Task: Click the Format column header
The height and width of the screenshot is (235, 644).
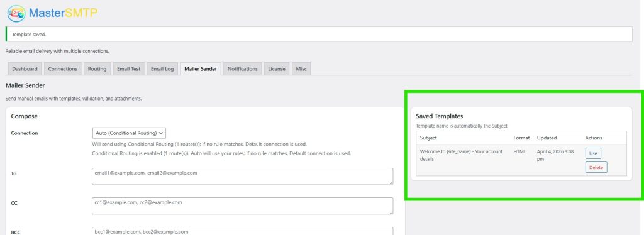Action: coord(521,138)
